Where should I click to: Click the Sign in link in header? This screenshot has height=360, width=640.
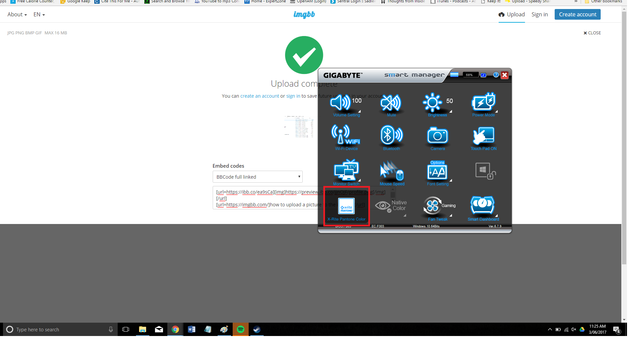(540, 14)
